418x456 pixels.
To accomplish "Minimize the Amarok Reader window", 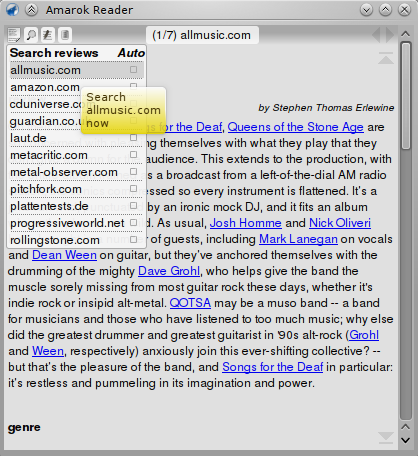I will click(366, 10).
